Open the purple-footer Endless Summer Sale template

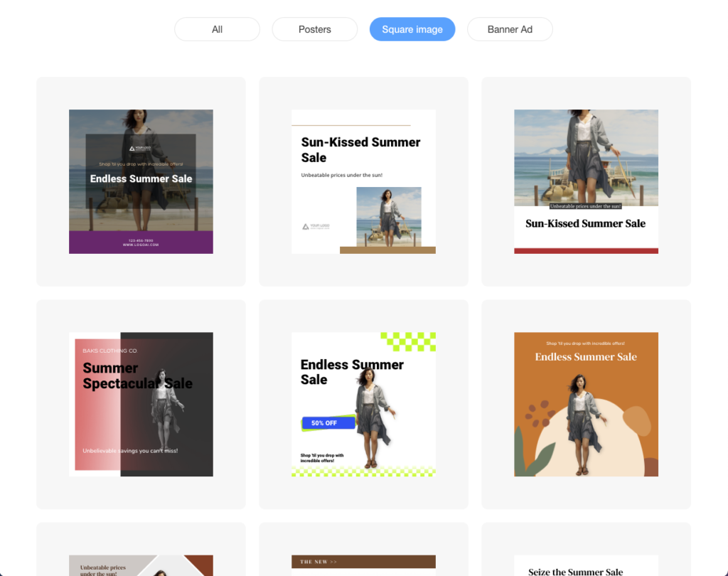click(x=141, y=181)
